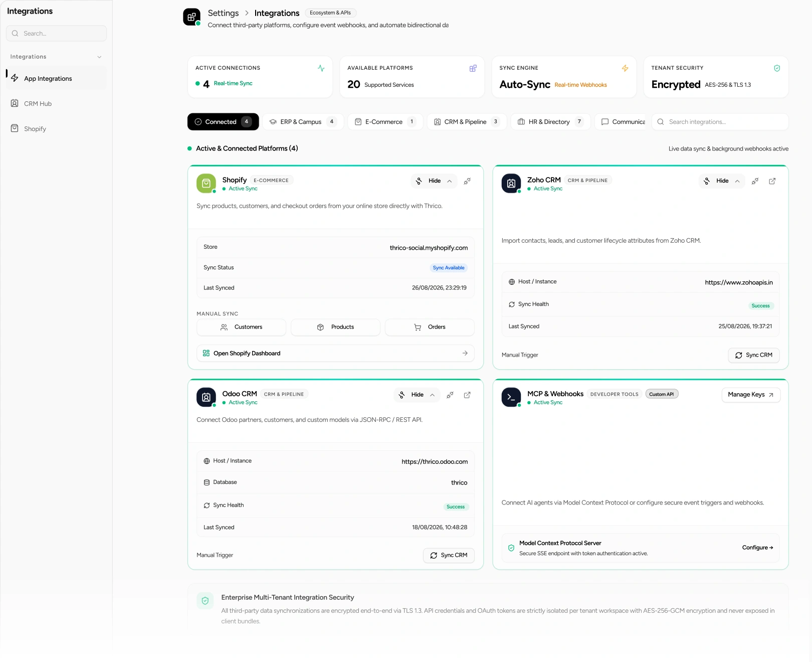Open Zoho CRM via the external link icon
This screenshot has width=812, height=662.
[x=772, y=181]
